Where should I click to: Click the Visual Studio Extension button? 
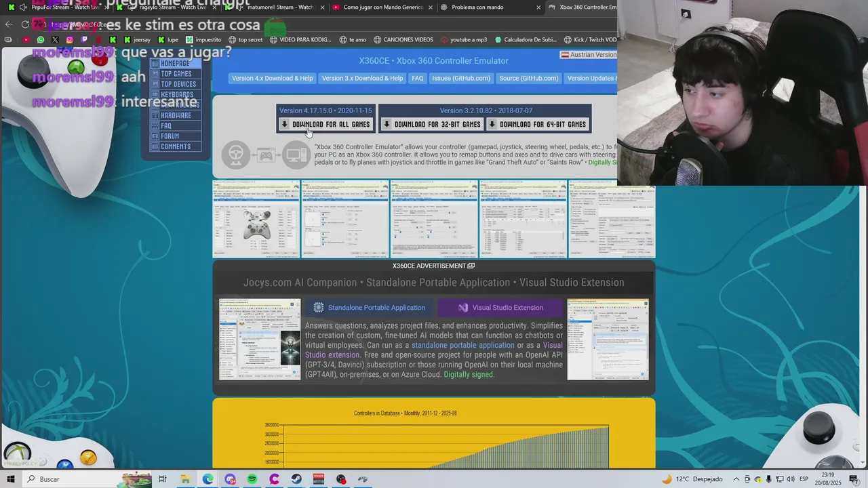[x=500, y=308]
